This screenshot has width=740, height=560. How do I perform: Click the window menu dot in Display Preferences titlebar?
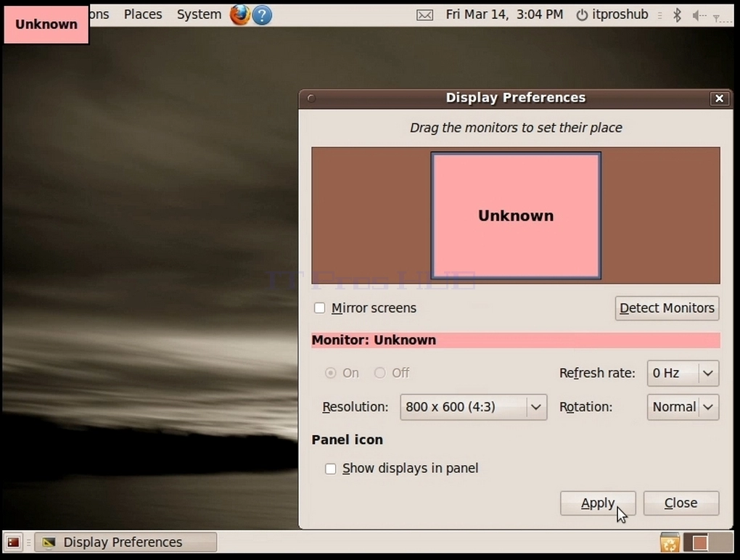311,98
